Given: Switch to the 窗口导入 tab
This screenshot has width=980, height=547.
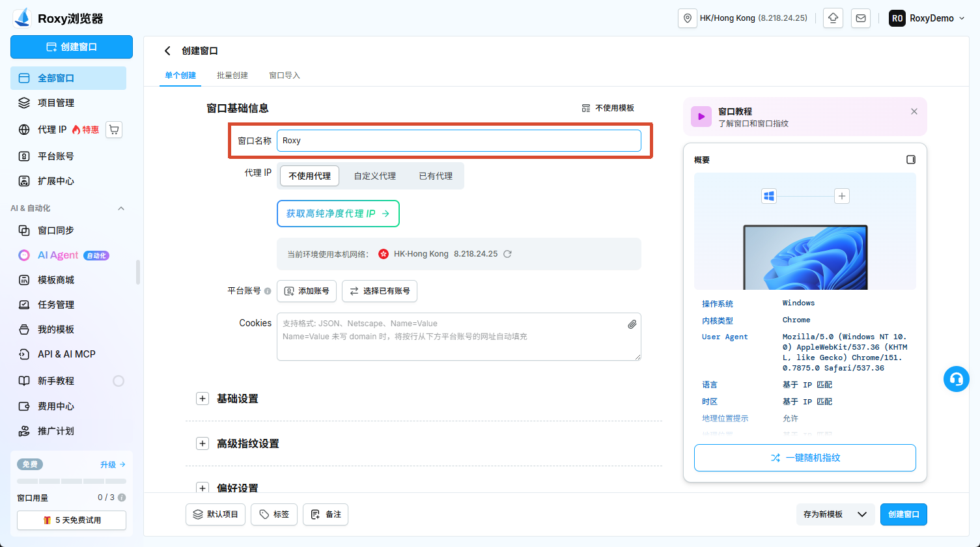Looking at the screenshot, I should (x=285, y=76).
